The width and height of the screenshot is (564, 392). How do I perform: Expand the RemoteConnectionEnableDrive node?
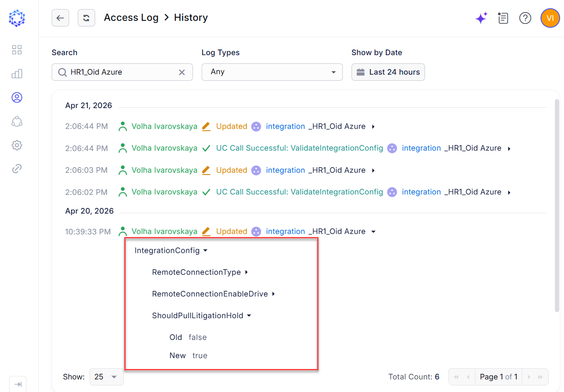[273, 294]
